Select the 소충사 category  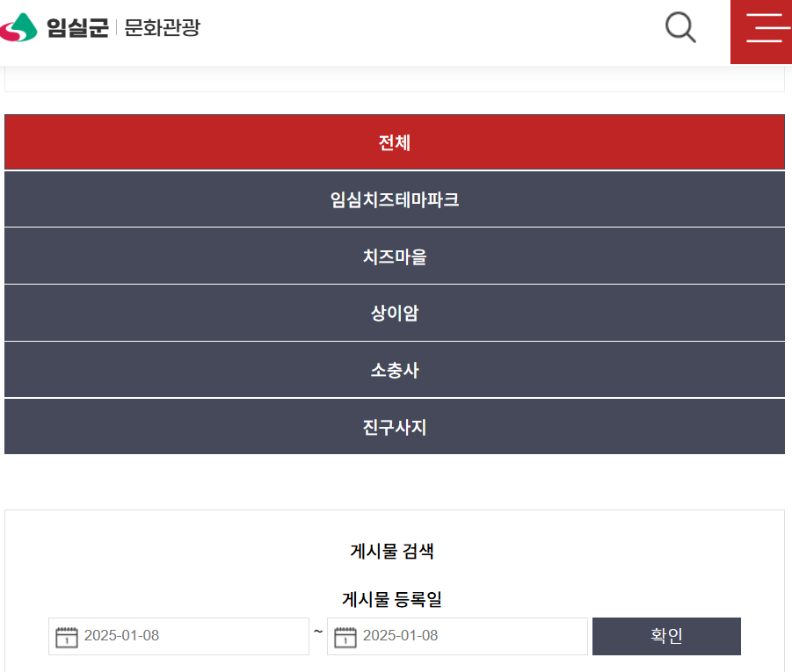point(394,370)
